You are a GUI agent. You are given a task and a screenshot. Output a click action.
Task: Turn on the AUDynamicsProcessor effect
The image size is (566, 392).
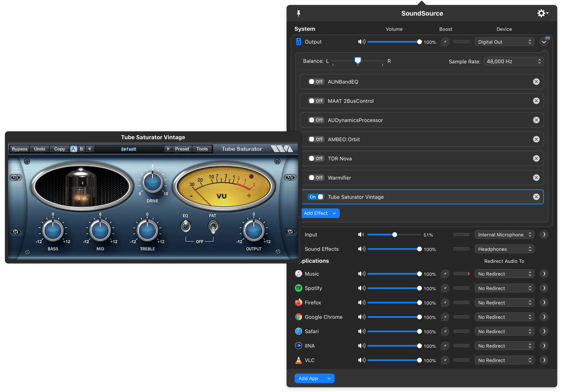click(316, 120)
